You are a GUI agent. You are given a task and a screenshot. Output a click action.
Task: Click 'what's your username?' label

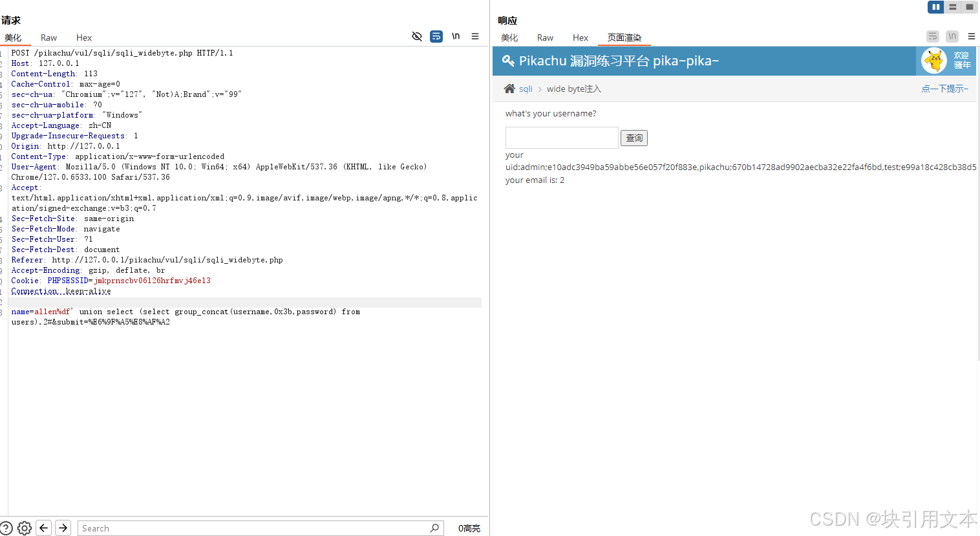(551, 113)
